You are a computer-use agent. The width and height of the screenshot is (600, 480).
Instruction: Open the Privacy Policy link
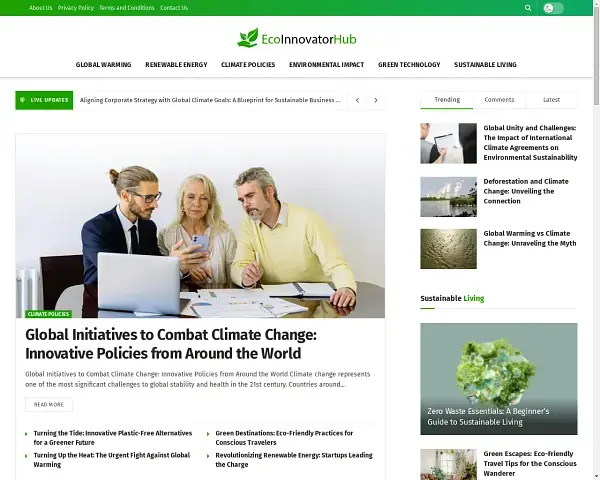pos(76,8)
